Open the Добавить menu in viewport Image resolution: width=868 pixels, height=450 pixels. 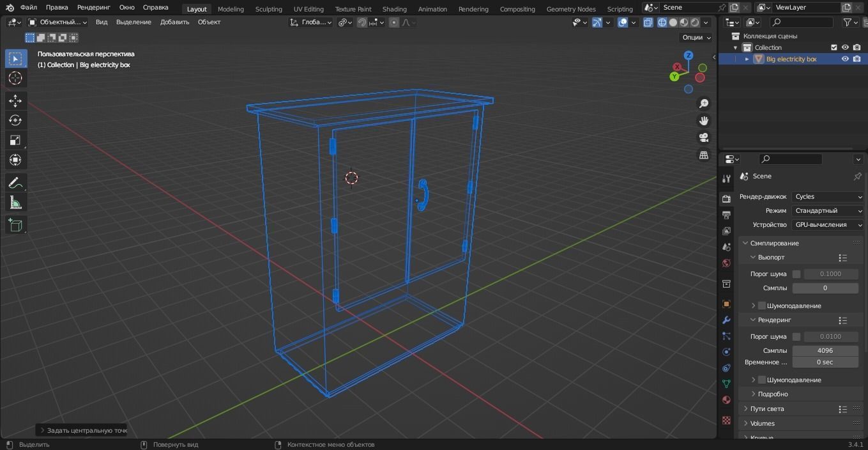[x=174, y=22]
